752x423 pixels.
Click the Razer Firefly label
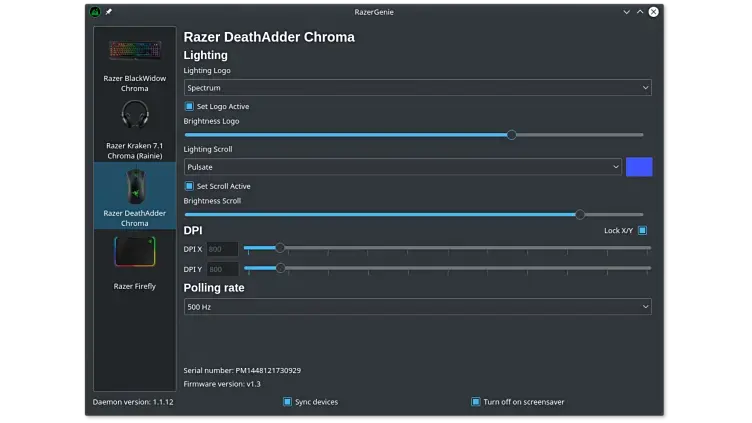point(135,286)
